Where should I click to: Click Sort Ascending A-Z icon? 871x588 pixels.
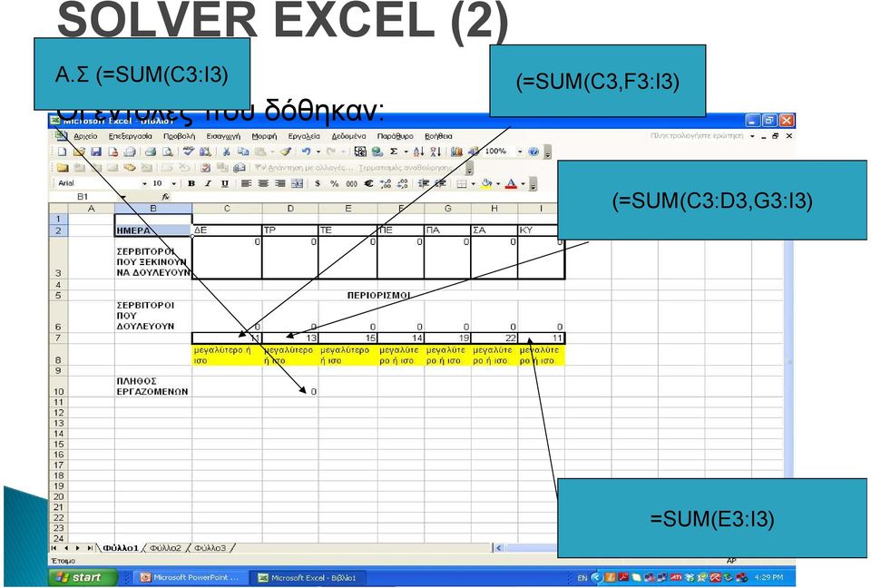tap(419, 152)
